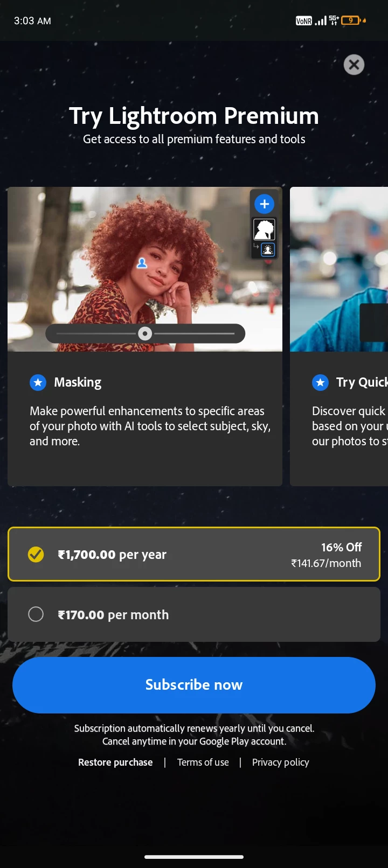The width and height of the screenshot is (388, 868).
Task: Tap the yellow checkmark on yearly plan
Action: click(x=36, y=554)
